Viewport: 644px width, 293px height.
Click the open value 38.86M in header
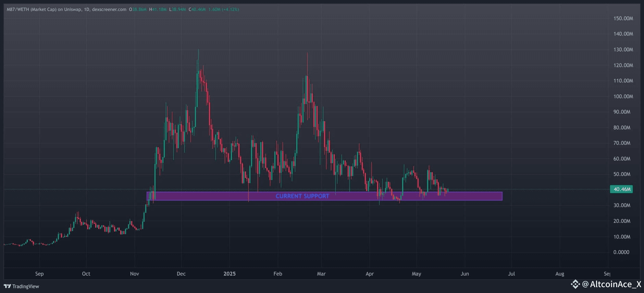point(139,9)
